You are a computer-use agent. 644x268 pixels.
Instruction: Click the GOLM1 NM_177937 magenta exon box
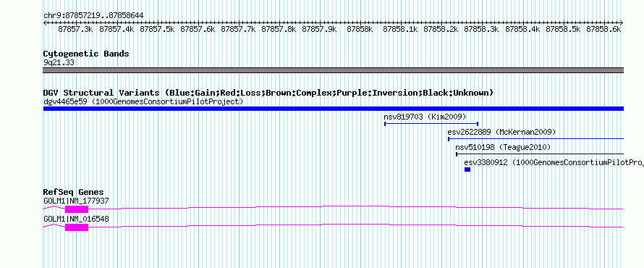click(77, 209)
